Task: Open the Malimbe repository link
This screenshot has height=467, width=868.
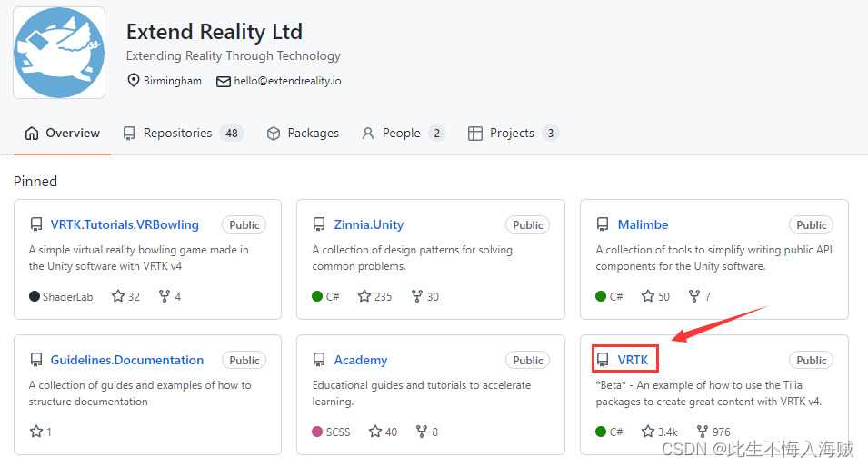Action: coord(643,224)
